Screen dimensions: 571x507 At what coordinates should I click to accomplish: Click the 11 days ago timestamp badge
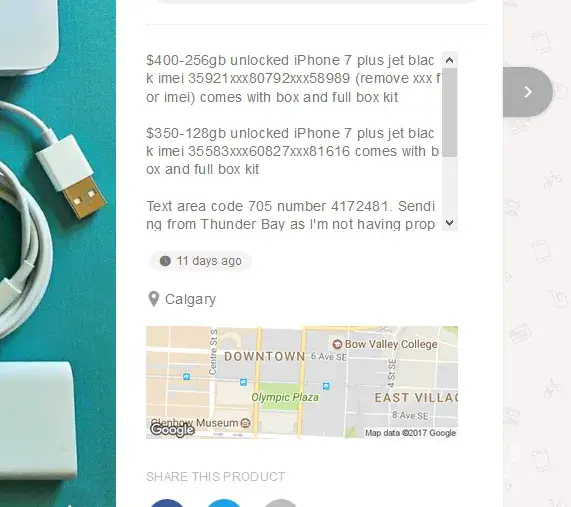[200, 261]
